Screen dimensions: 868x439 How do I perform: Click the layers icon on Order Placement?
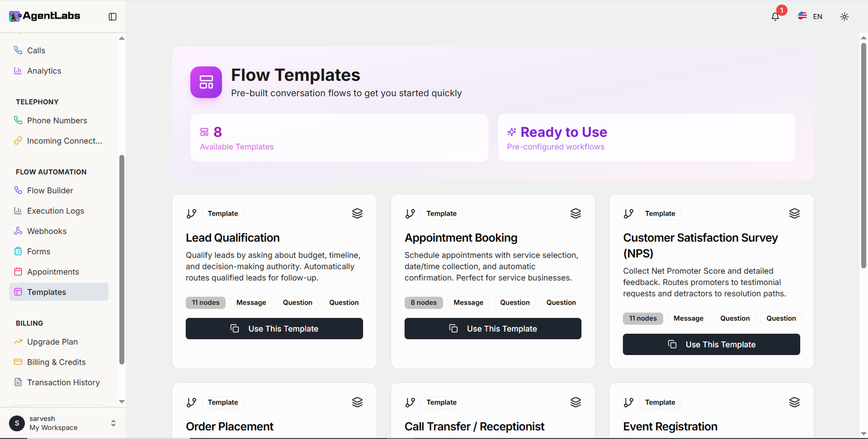(x=357, y=402)
